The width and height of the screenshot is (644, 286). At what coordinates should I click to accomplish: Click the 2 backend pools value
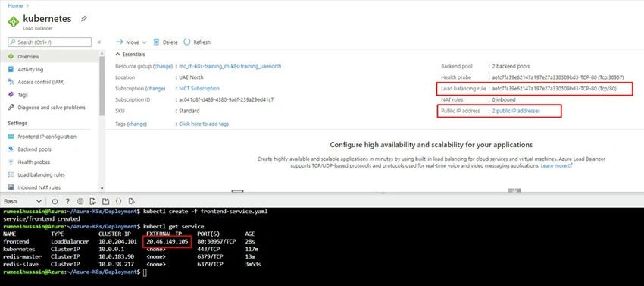coord(511,66)
